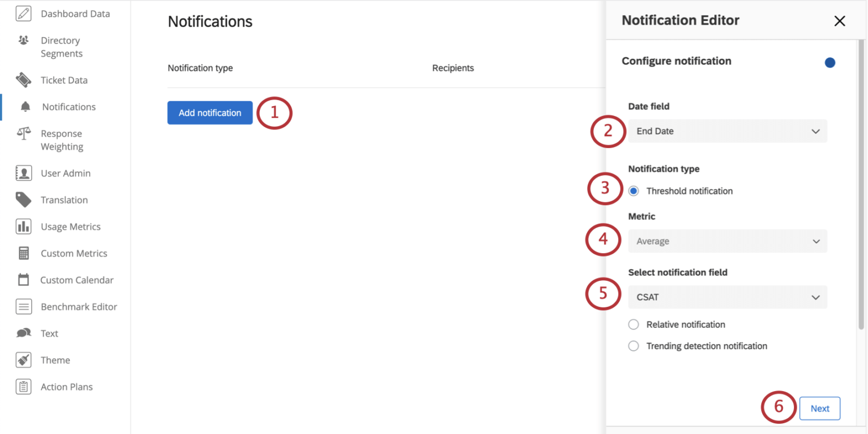Click the Add notification button
Screen dimensions: 868x434
pos(210,112)
